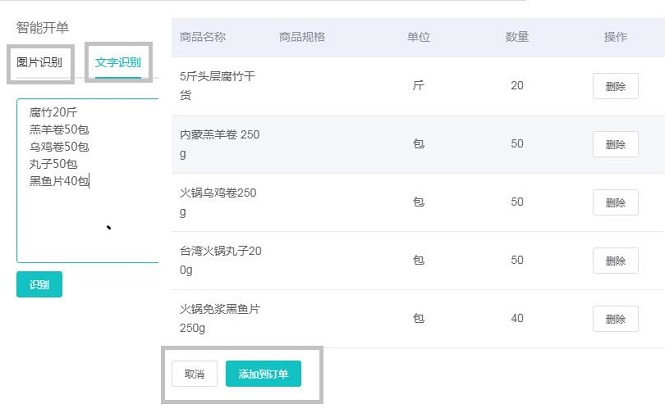This screenshot has width=665, height=413.
Task: Click the 内蒙羔羊卷 250g product name
Action: point(219,144)
